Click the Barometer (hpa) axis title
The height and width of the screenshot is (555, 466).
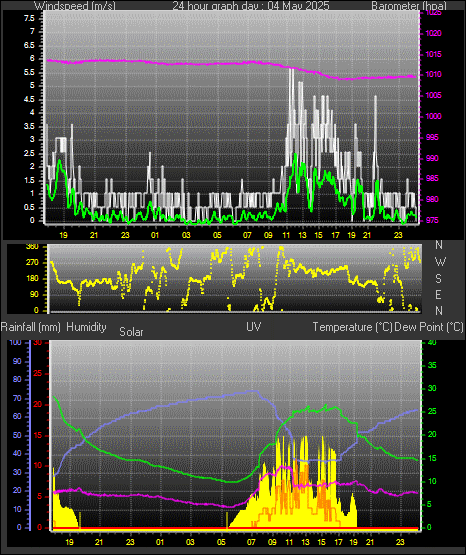tap(409, 6)
